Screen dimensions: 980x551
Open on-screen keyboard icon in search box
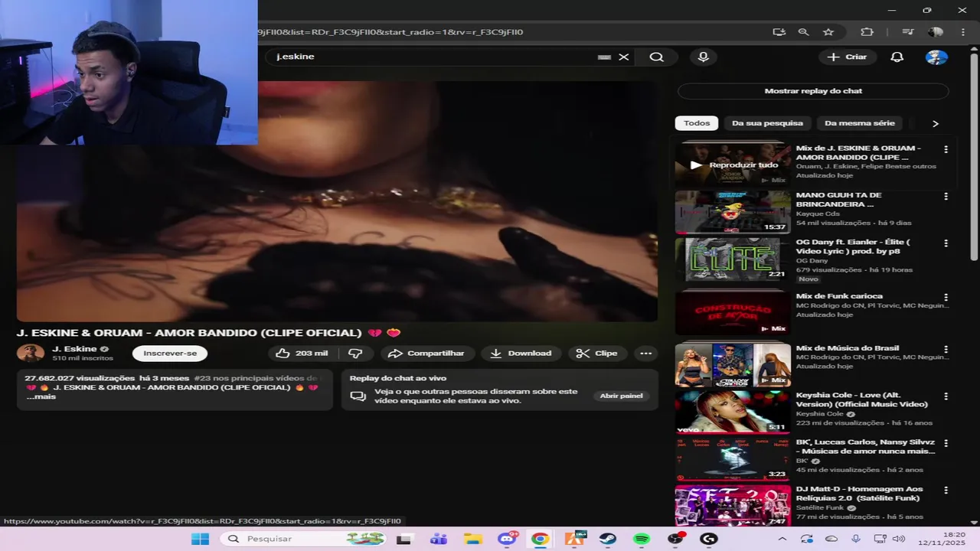(604, 57)
